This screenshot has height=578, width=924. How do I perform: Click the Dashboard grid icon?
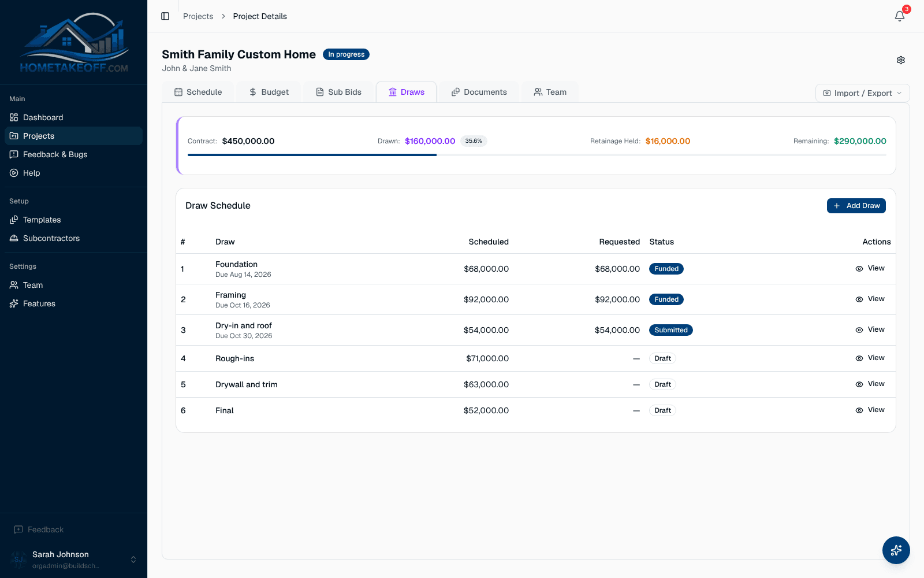point(14,117)
